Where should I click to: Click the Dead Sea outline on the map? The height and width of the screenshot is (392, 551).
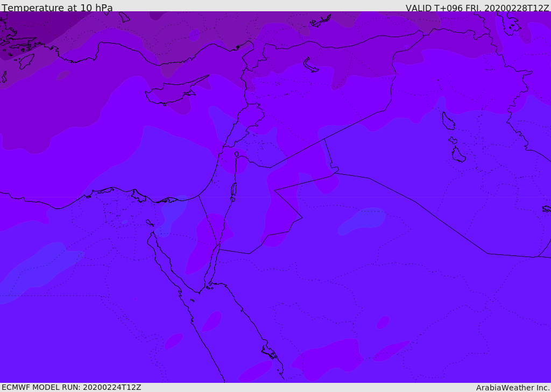pos(234,189)
